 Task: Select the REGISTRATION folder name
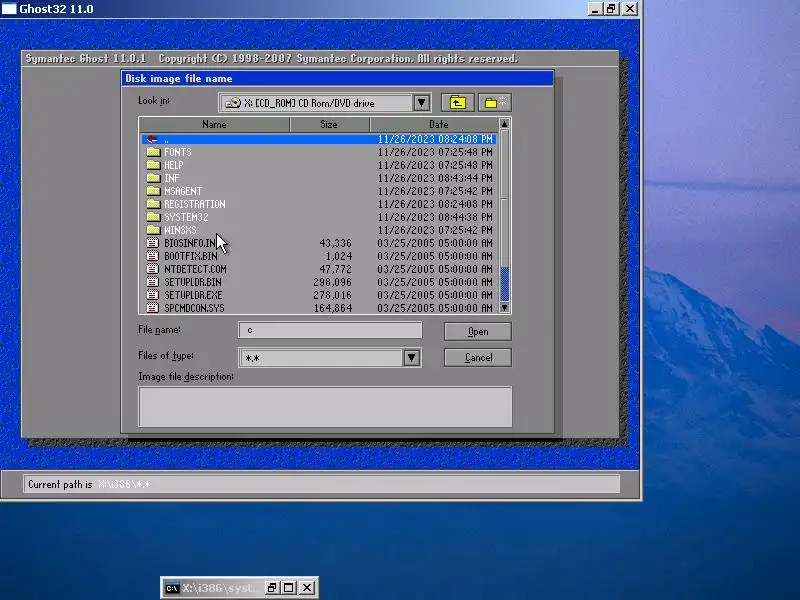tap(194, 204)
